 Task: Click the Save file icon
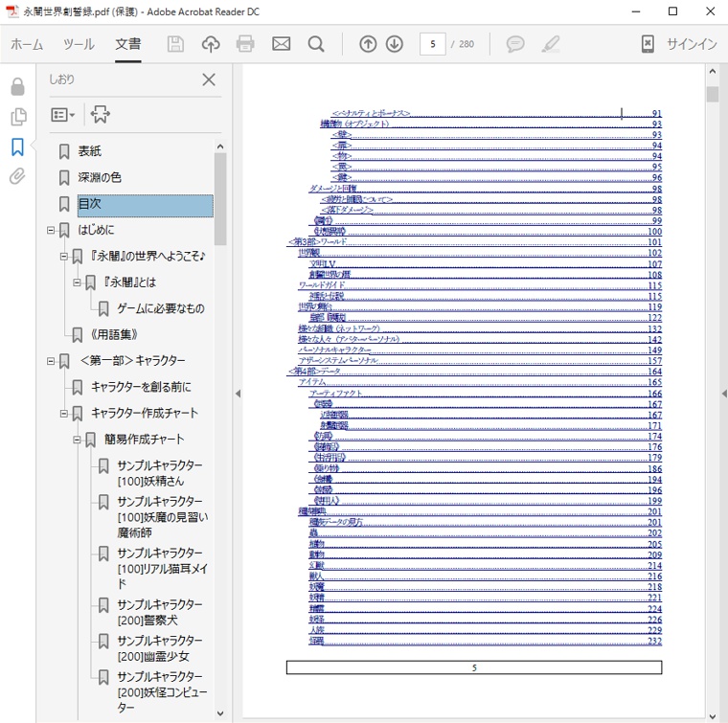click(x=175, y=44)
